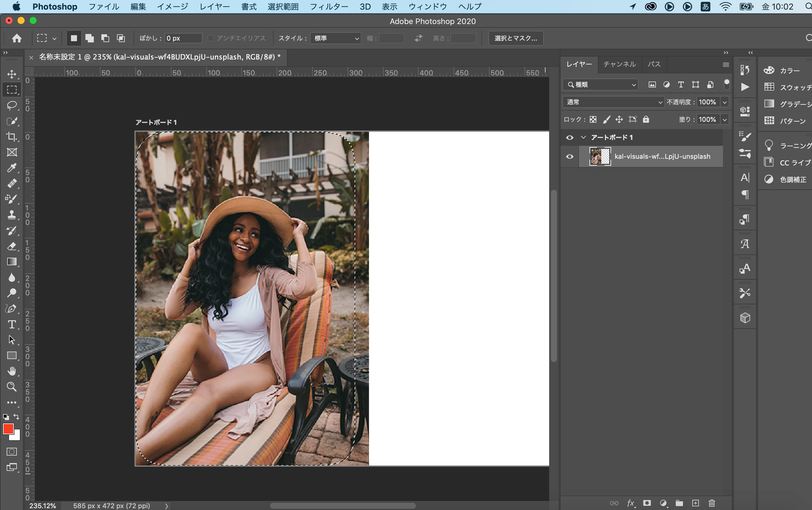Open the blend mode 通常 dropdown

pyautogui.click(x=613, y=102)
